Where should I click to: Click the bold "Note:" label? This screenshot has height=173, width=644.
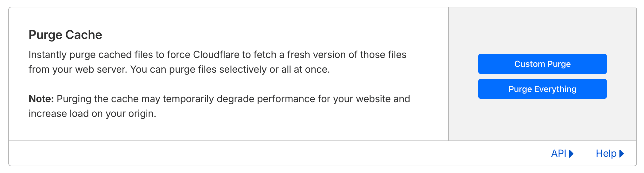coord(41,99)
